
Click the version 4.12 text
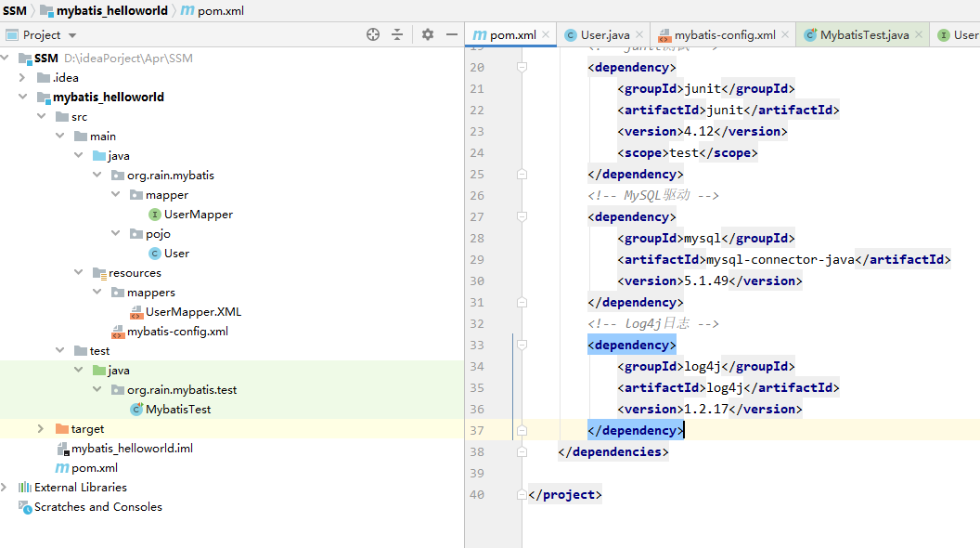[699, 131]
